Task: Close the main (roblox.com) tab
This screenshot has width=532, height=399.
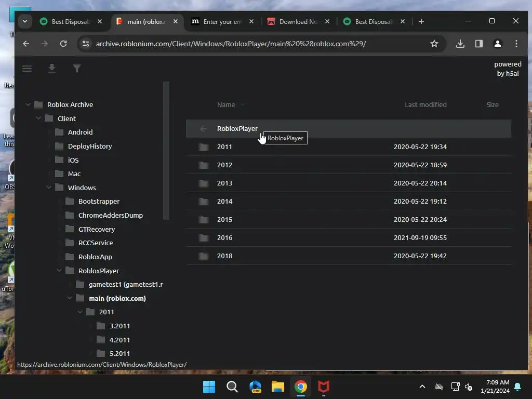Action: click(x=176, y=21)
